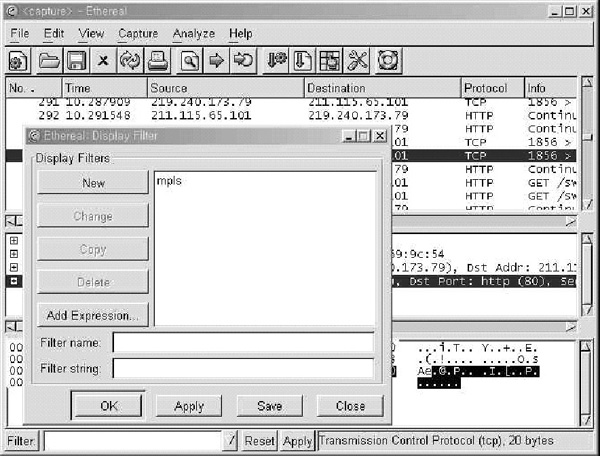
Task: Click the Transmission Control Protocol status text
Action: tap(436, 441)
